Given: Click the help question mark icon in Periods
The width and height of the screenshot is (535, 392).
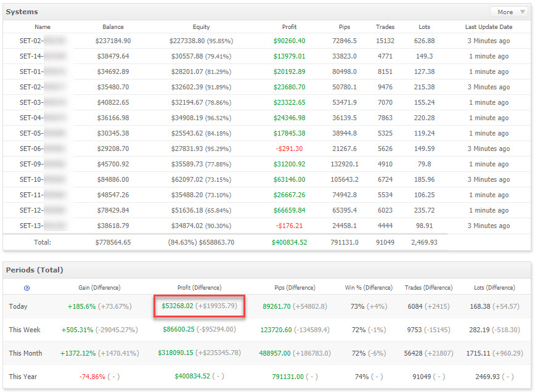Looking at the screenshot, I should (x=27, y=288).
